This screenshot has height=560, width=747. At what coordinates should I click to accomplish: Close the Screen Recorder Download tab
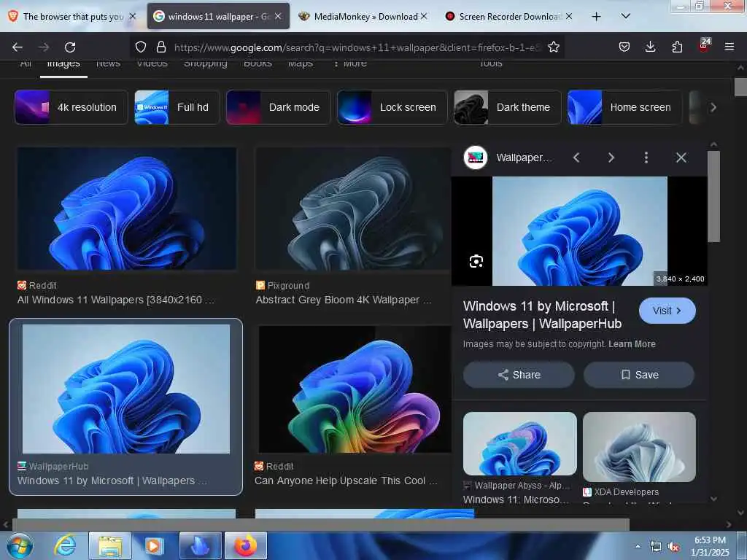pos(569,16)
